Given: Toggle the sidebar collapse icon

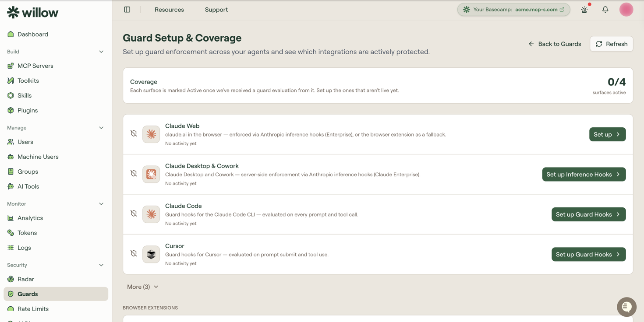Looking at the screenshot, I should [x=127, y=10].
